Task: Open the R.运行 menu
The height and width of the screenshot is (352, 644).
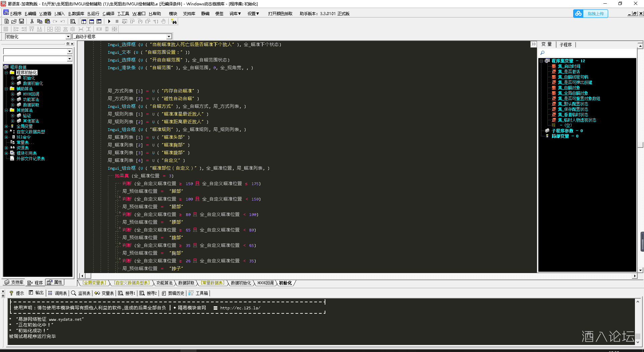Action: coord(93,13)
